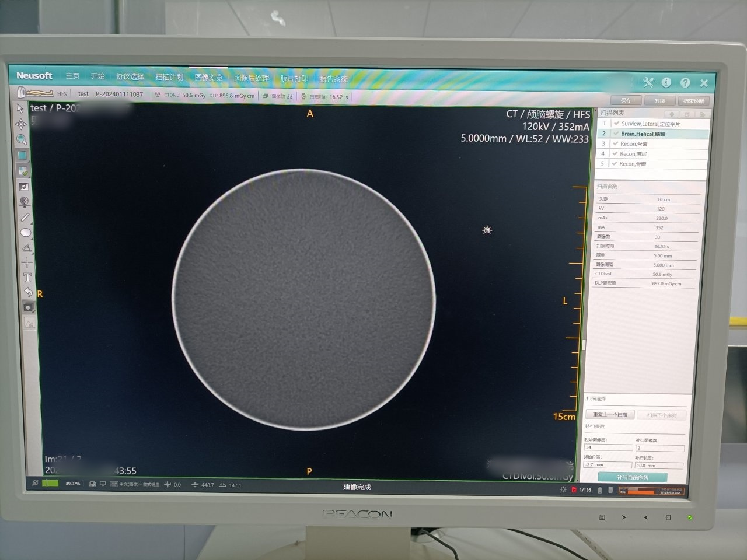Select the arrow pointer tool

coord(20,108)
